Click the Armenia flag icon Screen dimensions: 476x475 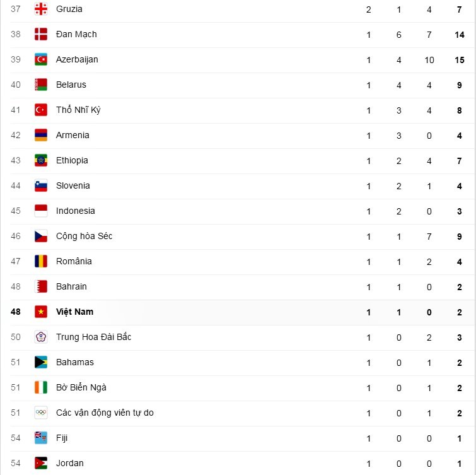point(41,135)
